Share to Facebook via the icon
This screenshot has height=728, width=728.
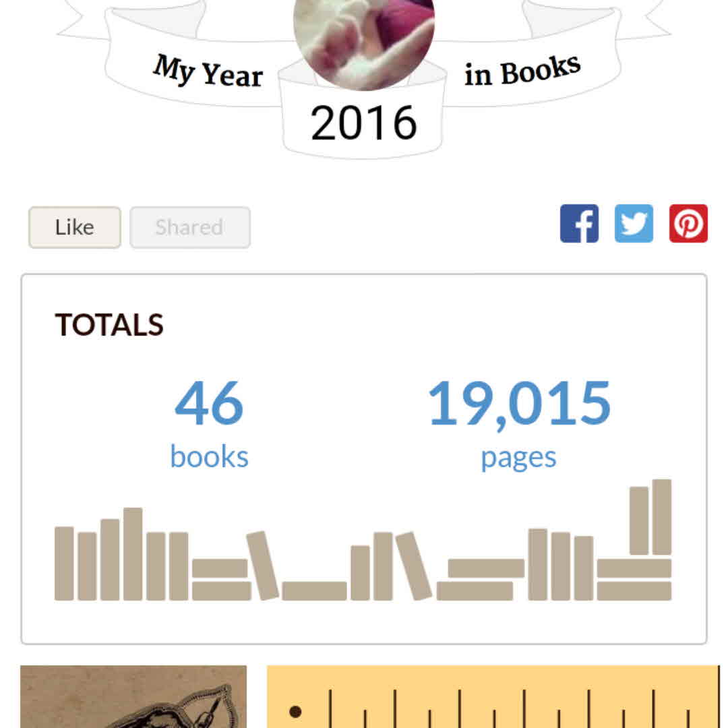coord(579,224)
